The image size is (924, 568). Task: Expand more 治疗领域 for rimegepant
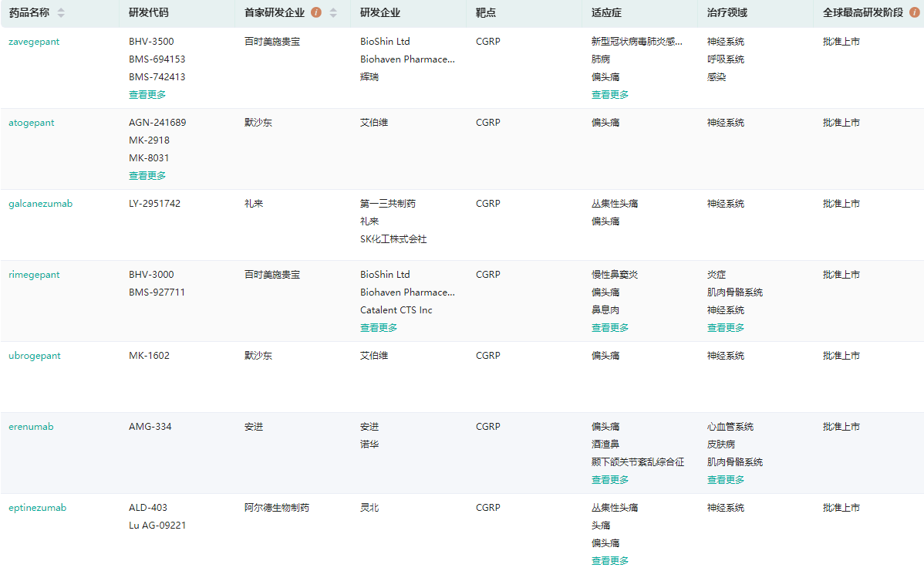[726, 328]
